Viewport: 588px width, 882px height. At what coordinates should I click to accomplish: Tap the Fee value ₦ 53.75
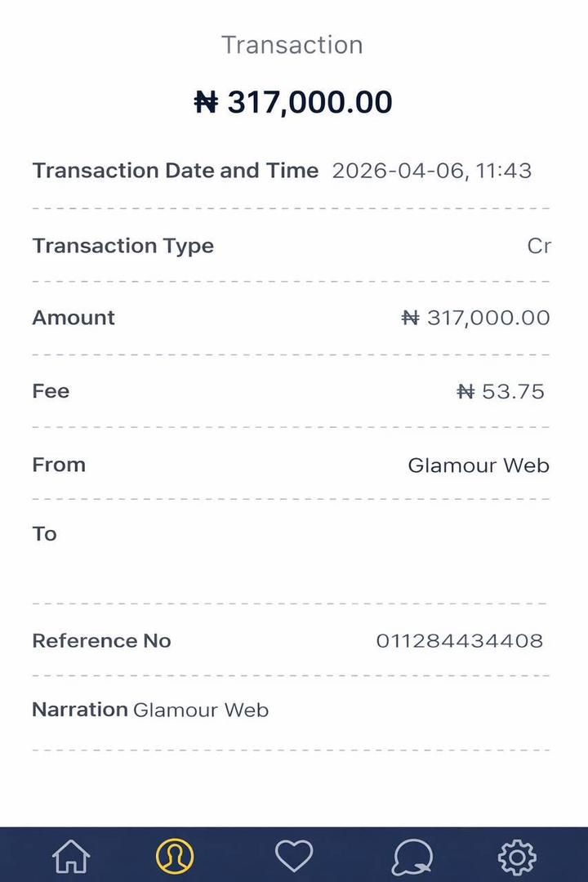[x=501, y=391]
